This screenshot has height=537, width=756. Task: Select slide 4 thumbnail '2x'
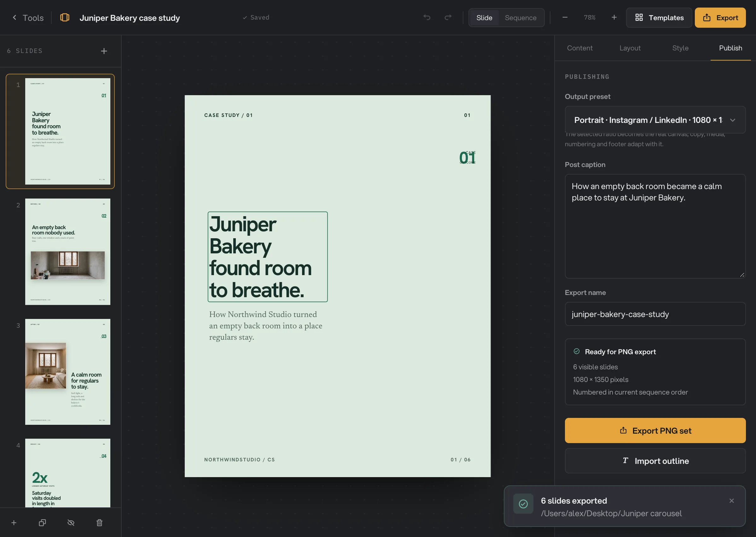(67, 473)
